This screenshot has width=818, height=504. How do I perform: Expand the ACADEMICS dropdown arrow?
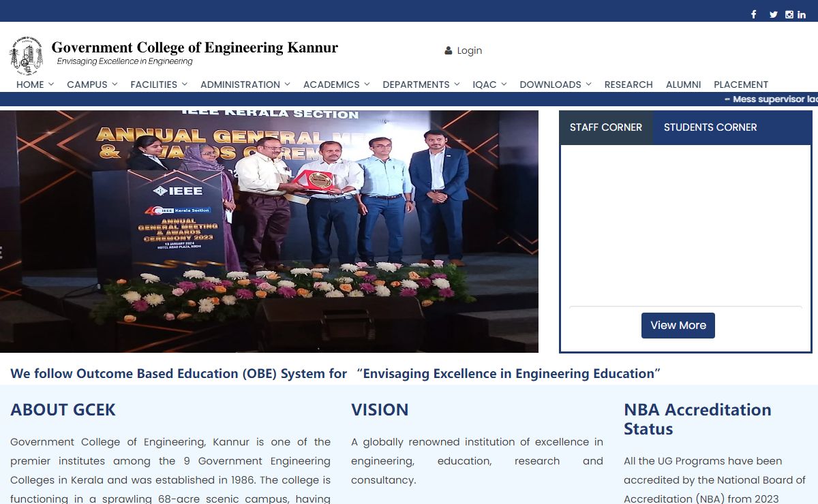(367, 84)
